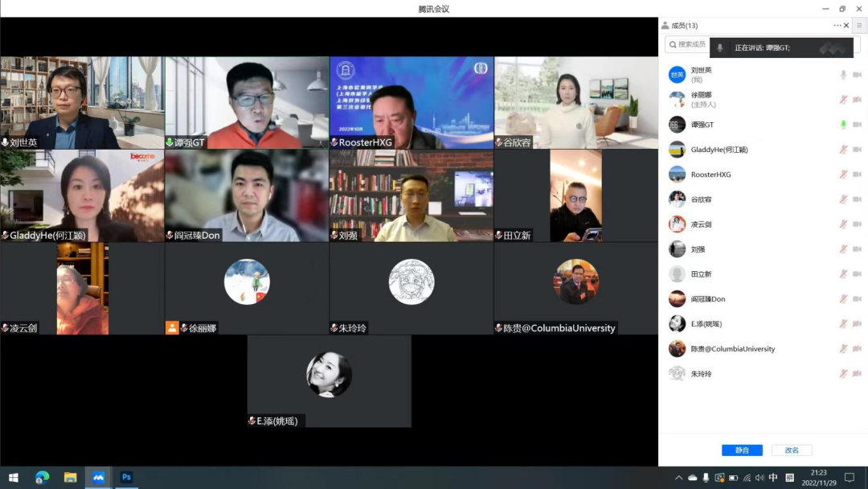Click the volume speaker icon in system tray
This screenshot has width=868, height=489.
pyautogui.click(x=759, y=478)
